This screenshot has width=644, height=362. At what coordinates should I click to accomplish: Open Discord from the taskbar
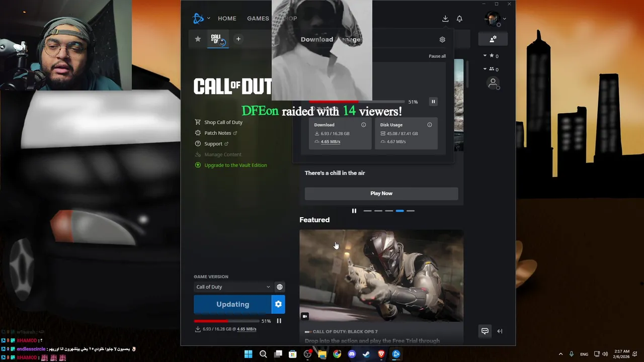click(352, 354)
